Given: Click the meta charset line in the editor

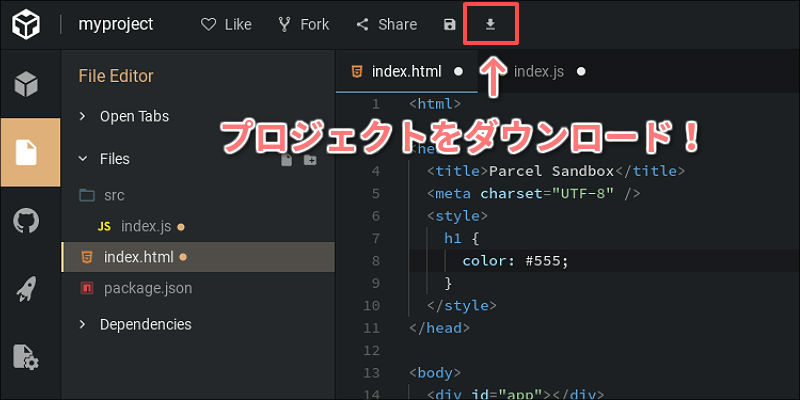Looking at the screenshot, I should [534, 194].
